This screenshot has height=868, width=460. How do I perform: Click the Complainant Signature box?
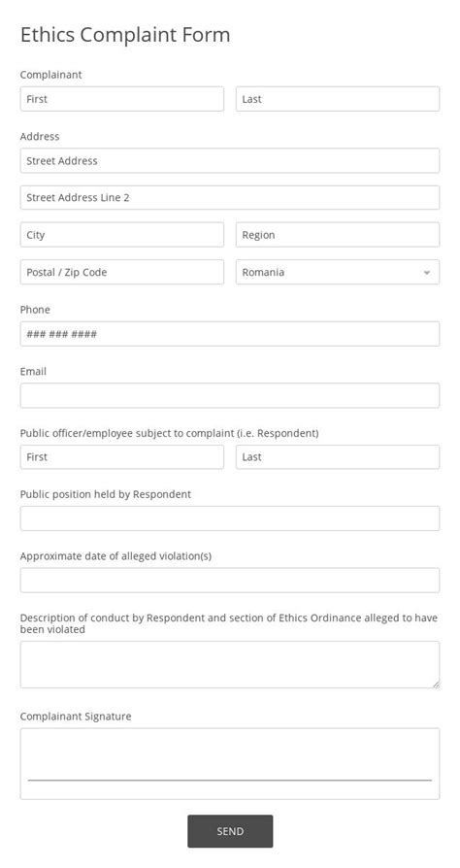230,764
